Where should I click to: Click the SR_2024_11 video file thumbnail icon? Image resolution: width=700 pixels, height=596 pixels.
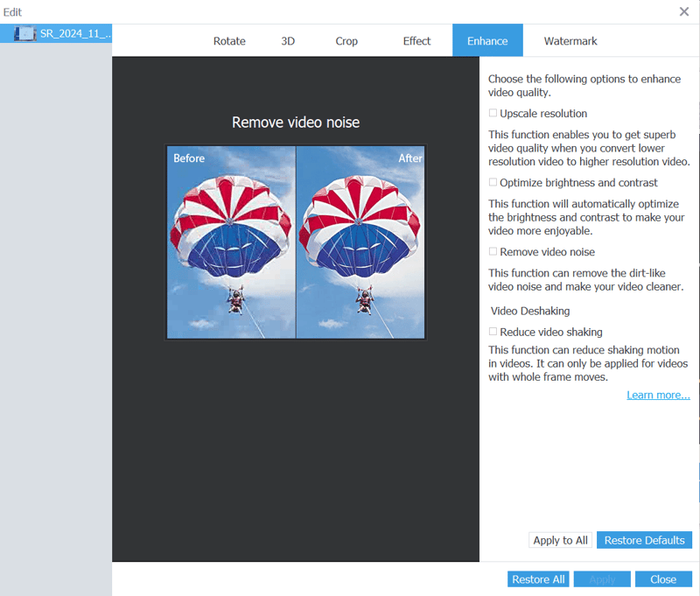(24, 34)
